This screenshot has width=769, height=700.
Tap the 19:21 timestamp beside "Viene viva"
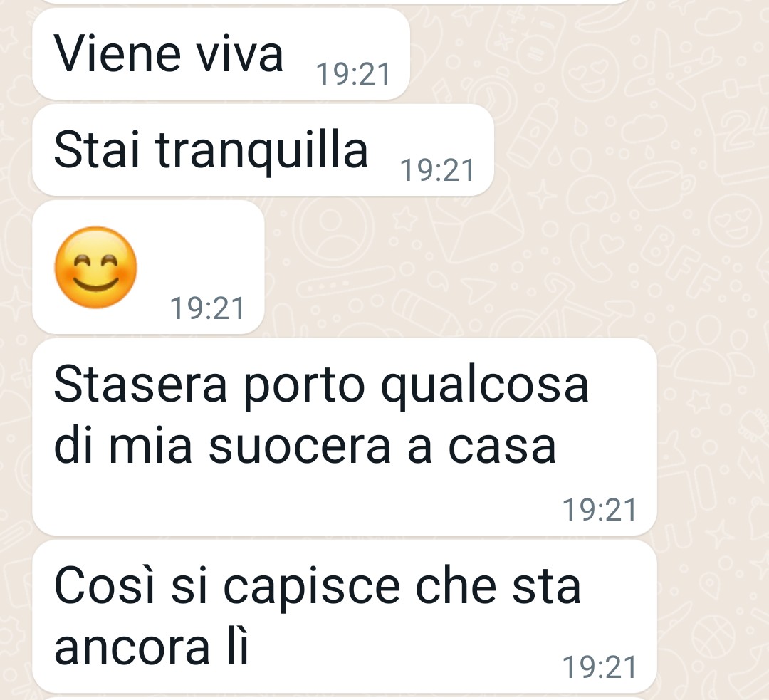(x=353, y=75)
